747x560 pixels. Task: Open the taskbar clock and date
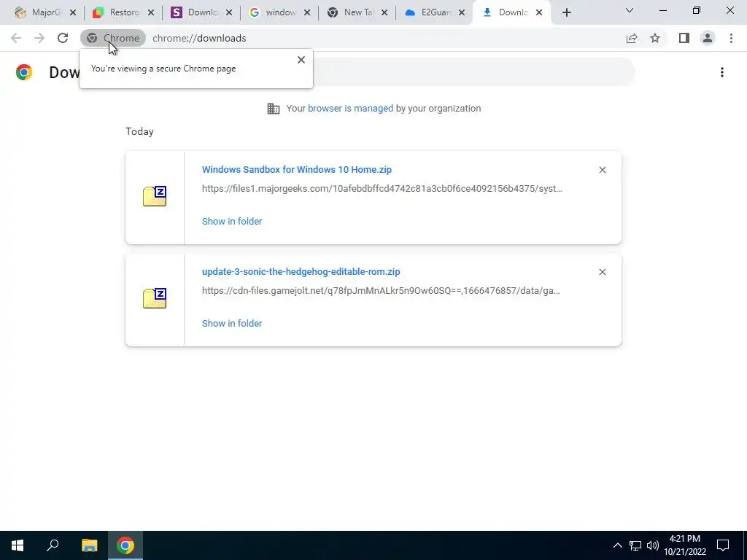(685, 545)
